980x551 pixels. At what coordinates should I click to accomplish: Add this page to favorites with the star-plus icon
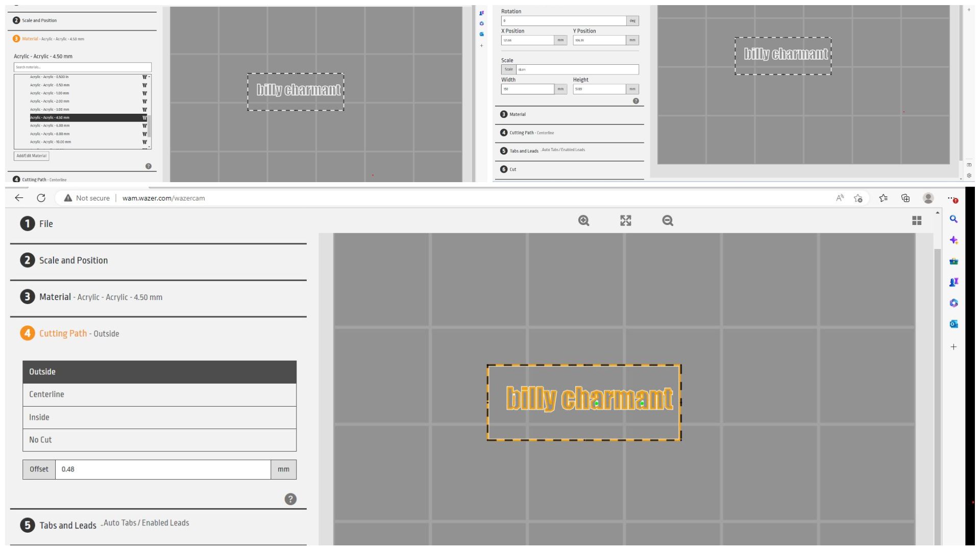pyautogui.click(x=858, y=198)
